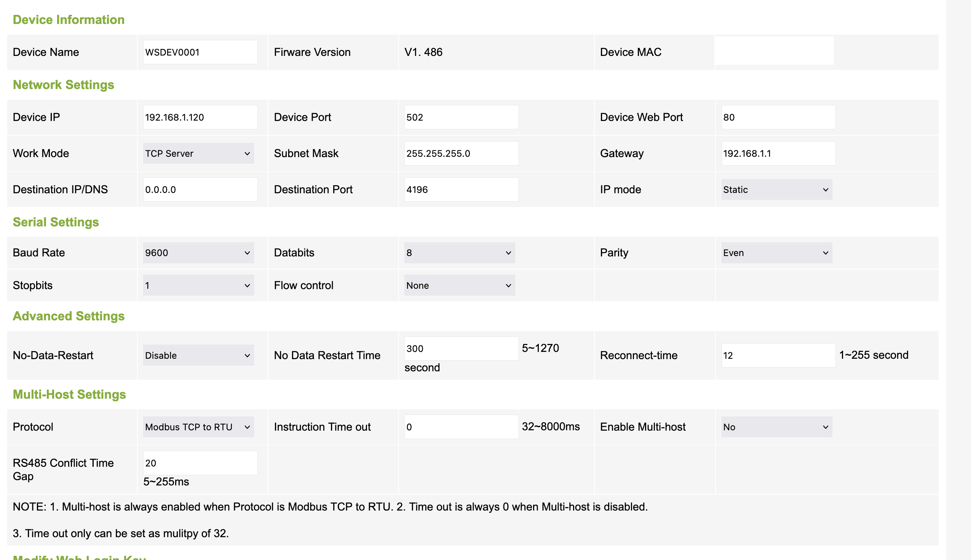Select the Databits dropdown
Image resolution: width=971 pixels, height=560 pixels.
[x=459, y=253]
